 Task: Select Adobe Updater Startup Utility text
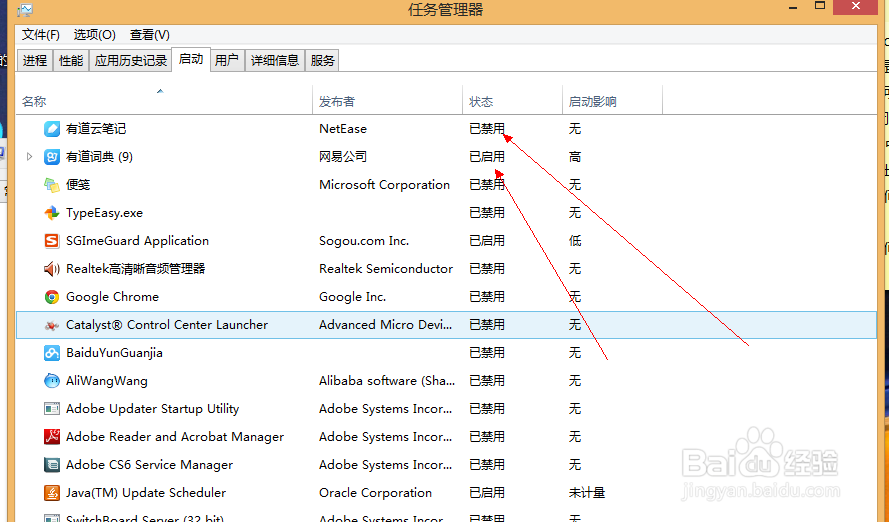click(x=153, y=409)
